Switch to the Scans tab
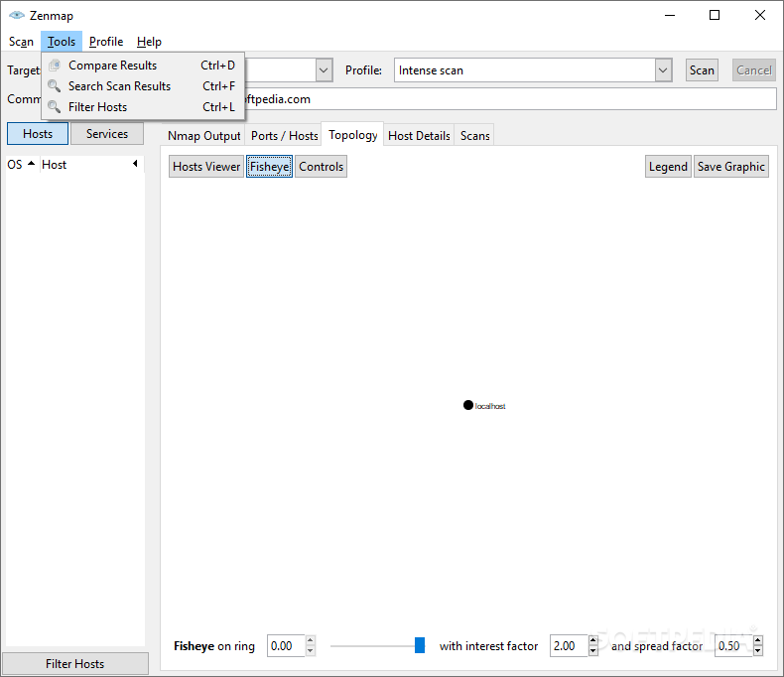 tap(475, 136)
